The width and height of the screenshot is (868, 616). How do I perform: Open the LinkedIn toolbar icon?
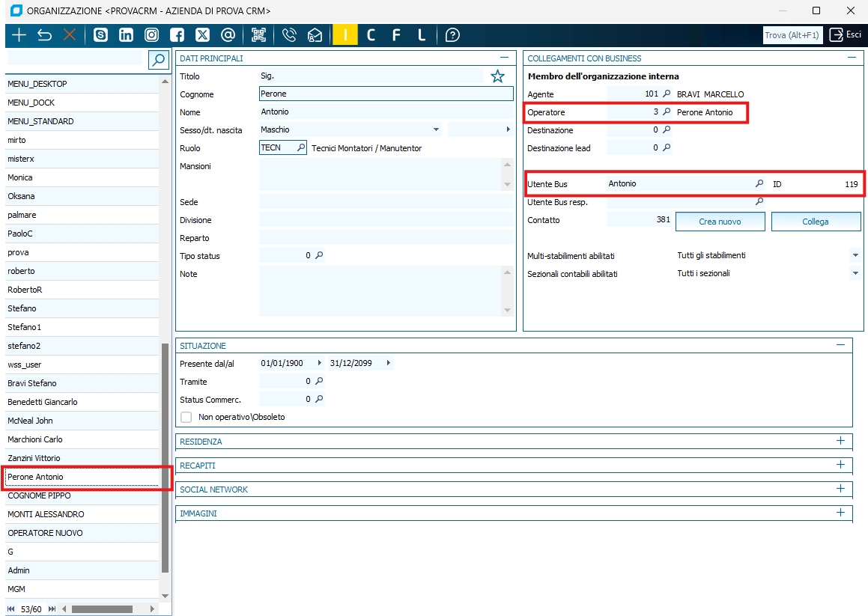coord(126,35)
